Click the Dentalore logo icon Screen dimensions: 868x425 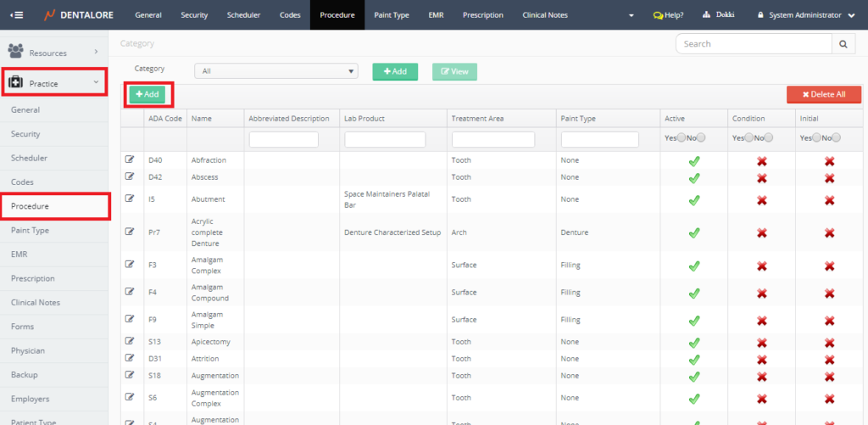point(51,15)
